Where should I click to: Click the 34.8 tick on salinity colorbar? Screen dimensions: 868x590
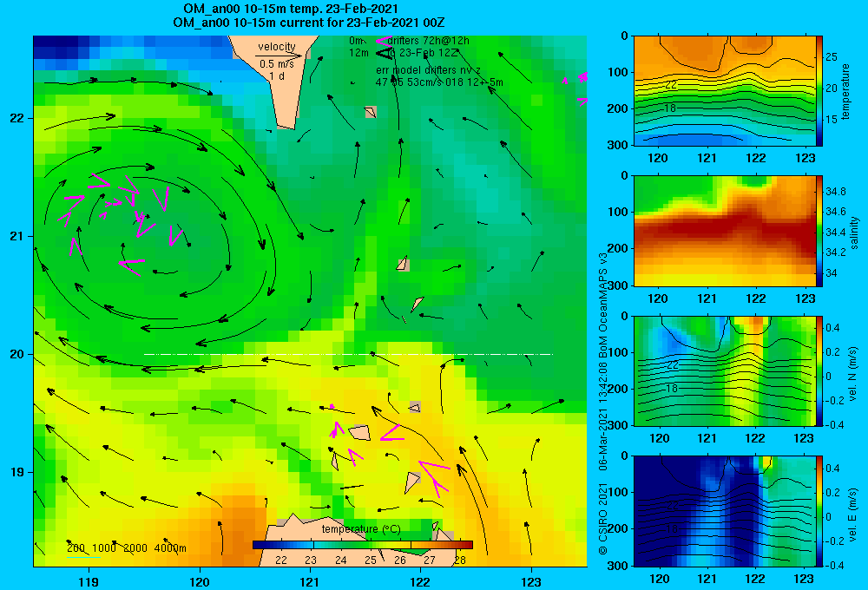coord(836,192)
